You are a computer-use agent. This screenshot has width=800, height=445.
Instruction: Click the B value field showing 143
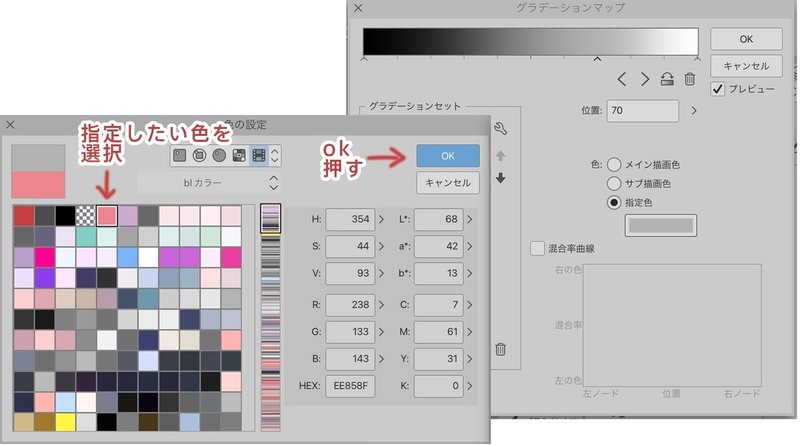coord(350,359)
